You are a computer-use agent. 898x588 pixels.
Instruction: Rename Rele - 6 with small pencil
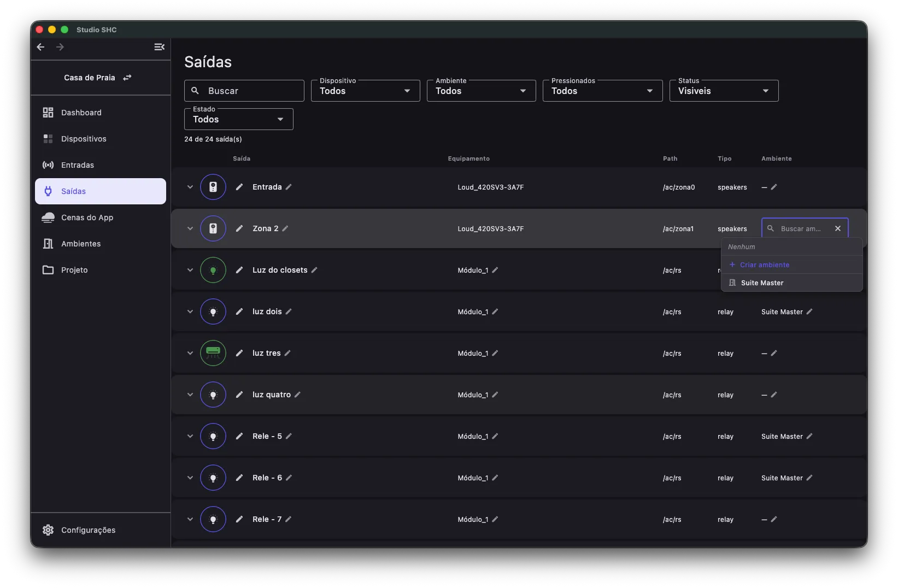[289, 478]
